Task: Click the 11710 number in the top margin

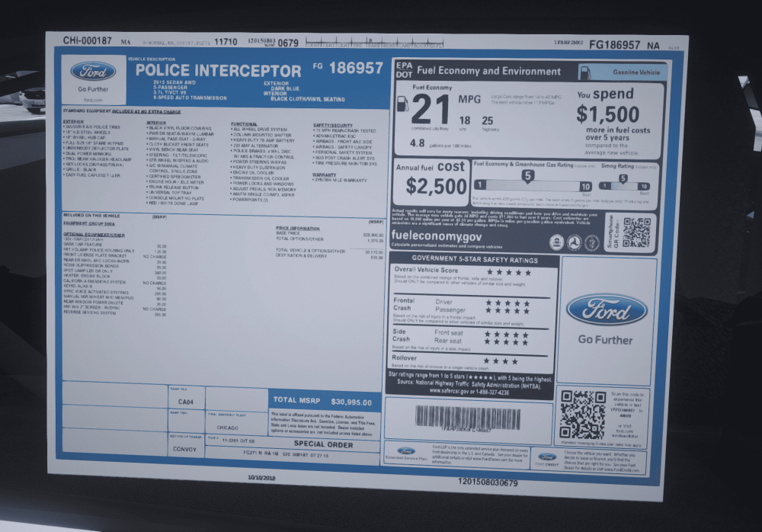Action: point(226,42)
